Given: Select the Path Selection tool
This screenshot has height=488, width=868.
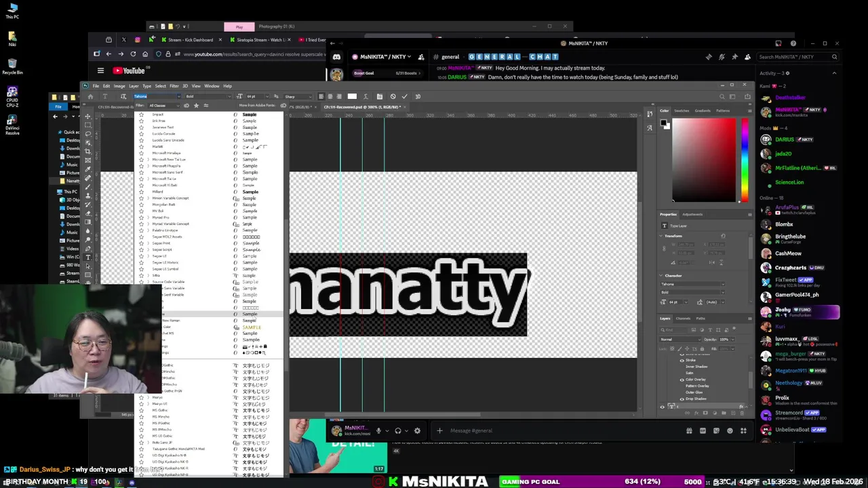Looking at the screenshot, I should [x=87, y=267].
